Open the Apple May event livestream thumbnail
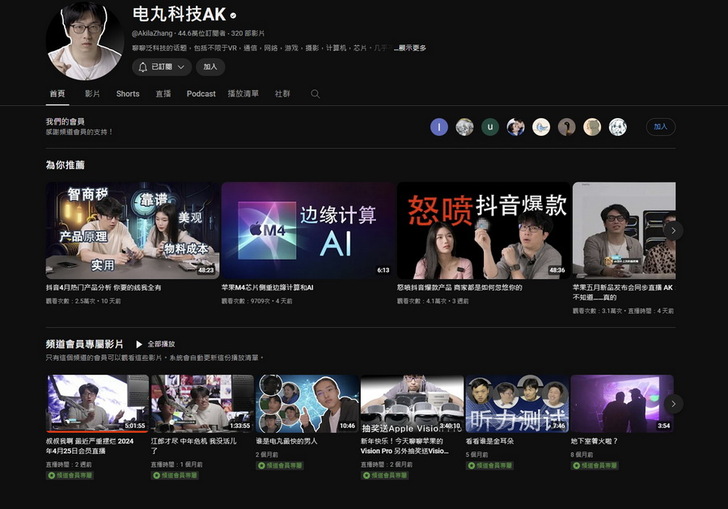This screenshot has width=728, height=509. 624,230
